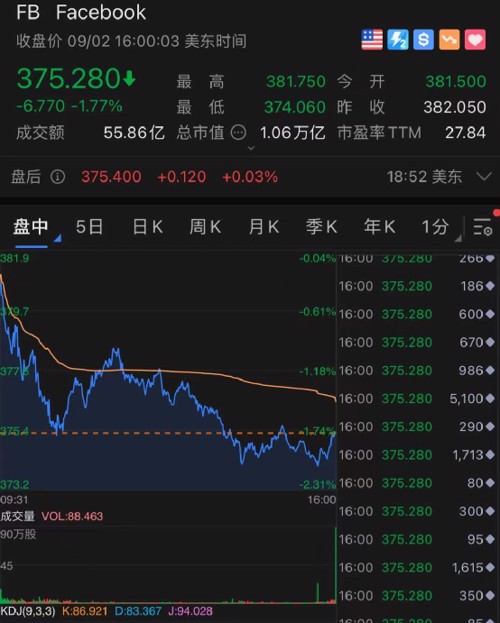
Task: Switch to the 年K chart tab
Action: 380,227
